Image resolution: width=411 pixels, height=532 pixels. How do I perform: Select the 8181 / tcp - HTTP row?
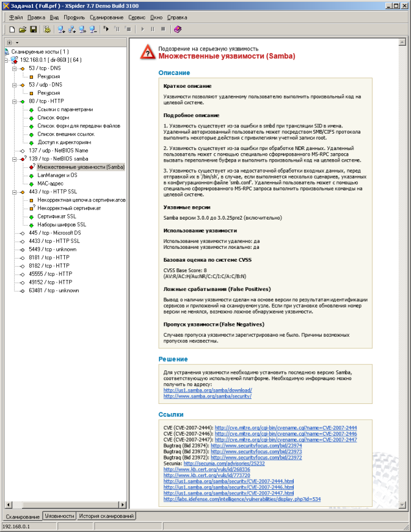tap(49, 257)
